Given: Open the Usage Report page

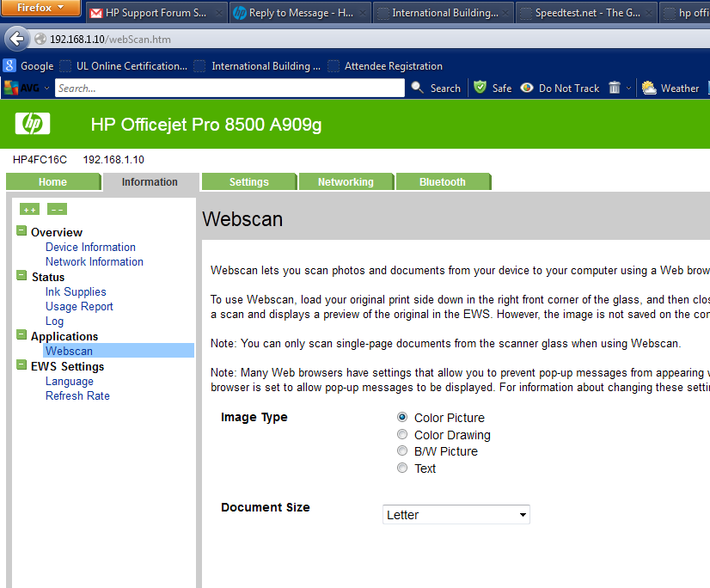Looking at the screenshot, I should [x=79, y=306].
